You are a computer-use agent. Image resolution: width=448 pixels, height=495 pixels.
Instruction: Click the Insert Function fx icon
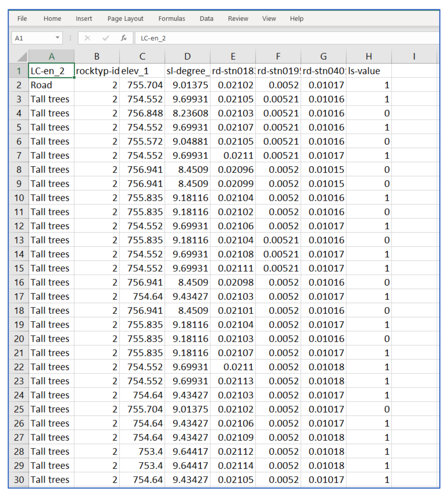(123, 38)
